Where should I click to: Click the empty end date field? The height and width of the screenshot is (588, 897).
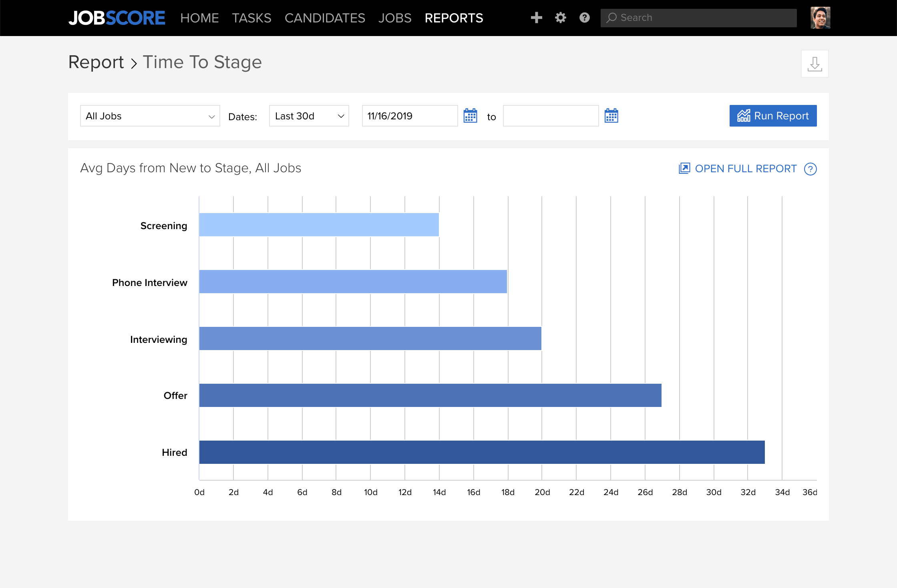pyautogui.click(x=551, y=116)
